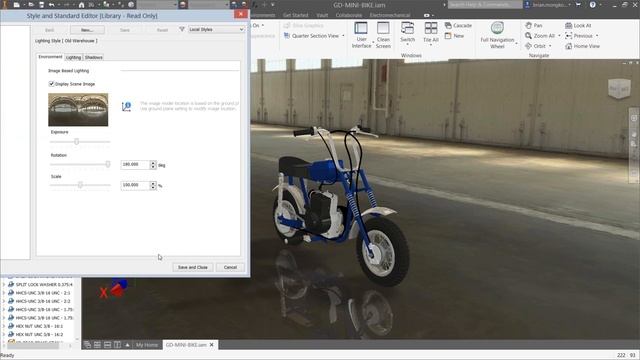Click the Exposure slider handle
The width and height of the screenshot is (640, 360).
(x=76, y=142)
